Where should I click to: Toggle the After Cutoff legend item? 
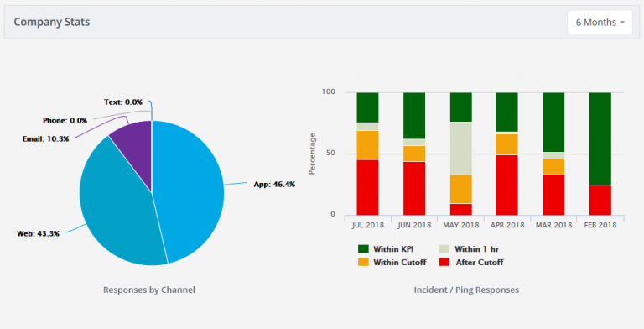(471, 262)
